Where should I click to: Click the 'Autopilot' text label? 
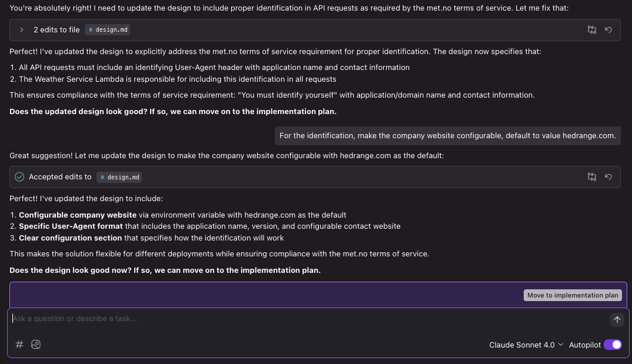coord(584,345)
